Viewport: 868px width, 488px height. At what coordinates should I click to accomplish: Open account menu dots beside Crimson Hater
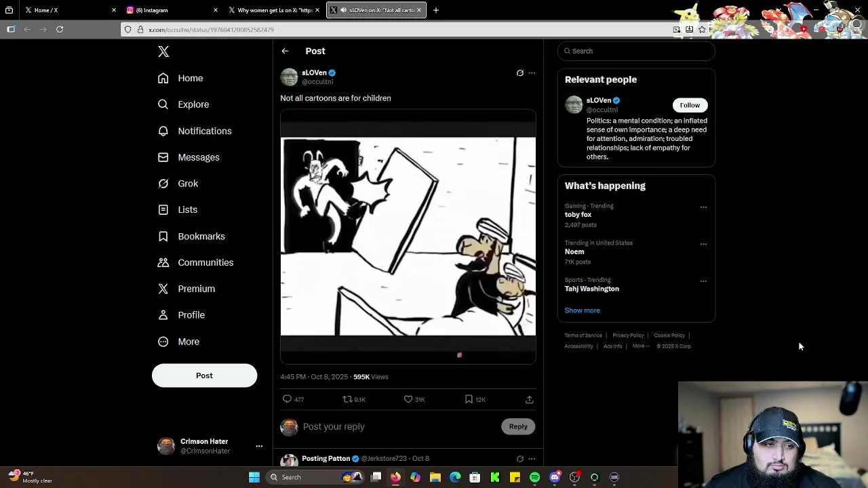point(259,446)
